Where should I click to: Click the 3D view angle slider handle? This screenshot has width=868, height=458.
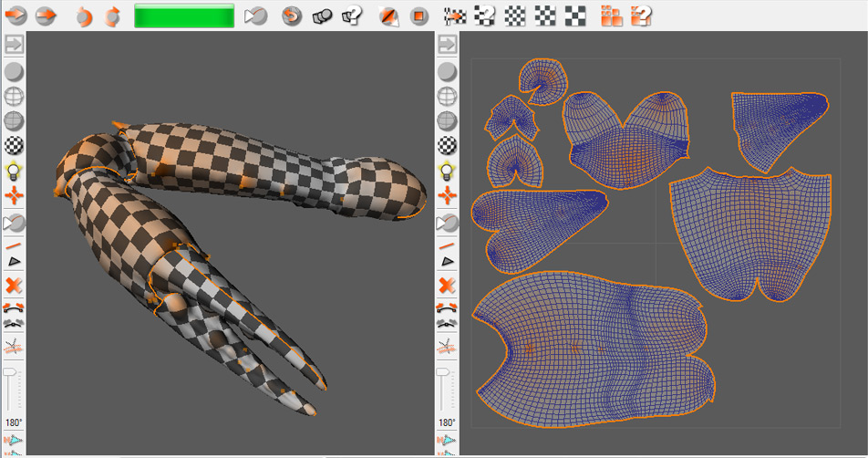click(x=10, y=373)
